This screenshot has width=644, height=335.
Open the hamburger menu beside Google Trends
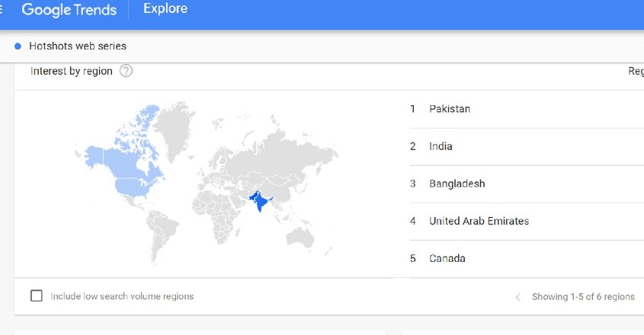point(1,8)
